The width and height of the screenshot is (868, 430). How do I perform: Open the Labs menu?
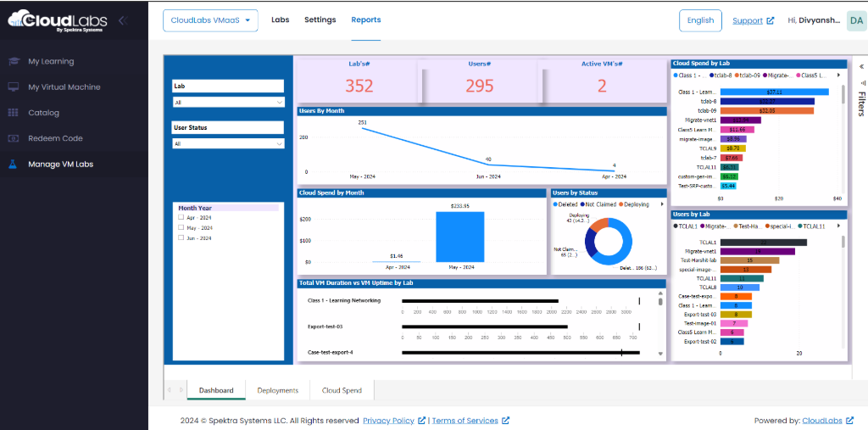[x=280, y=20]
